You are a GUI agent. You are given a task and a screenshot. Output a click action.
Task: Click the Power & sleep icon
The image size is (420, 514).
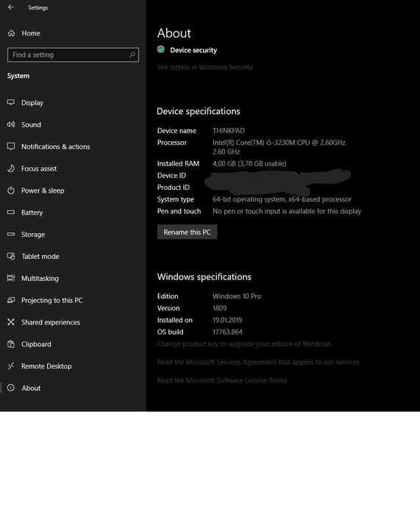click(x=11, y=190)
